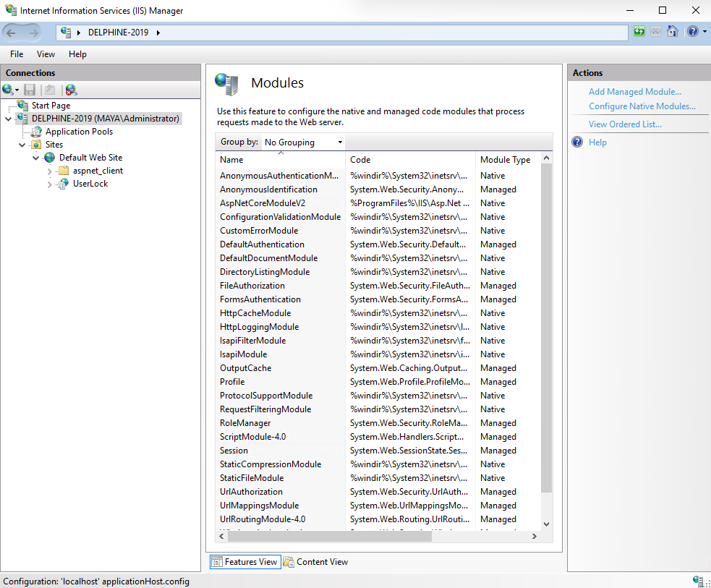Click the status bar server icon
Image resolution: width=711 pixels, height=588 pixels.
pyautogui.click(x=698, y=581)
